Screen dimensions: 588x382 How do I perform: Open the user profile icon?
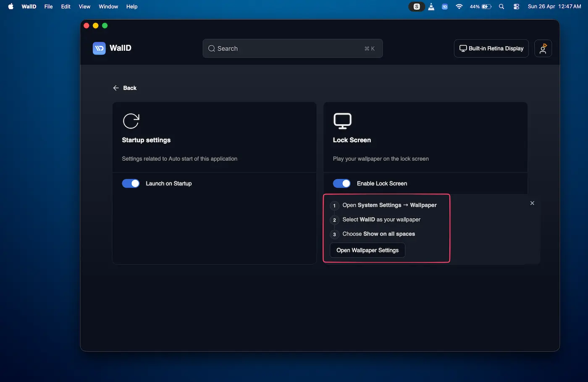[x=543, y=49]
